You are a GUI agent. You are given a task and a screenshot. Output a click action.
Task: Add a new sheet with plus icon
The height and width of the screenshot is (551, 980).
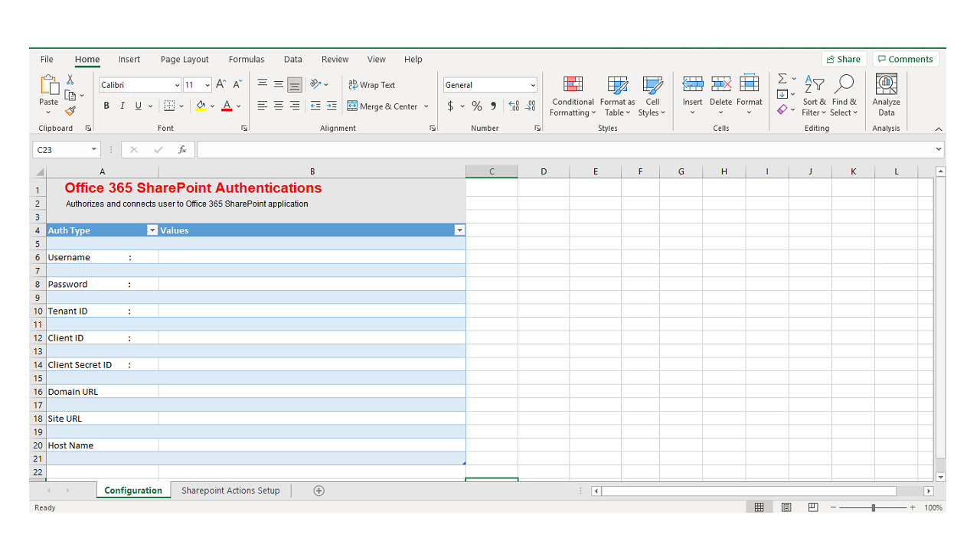pos(319,491)
